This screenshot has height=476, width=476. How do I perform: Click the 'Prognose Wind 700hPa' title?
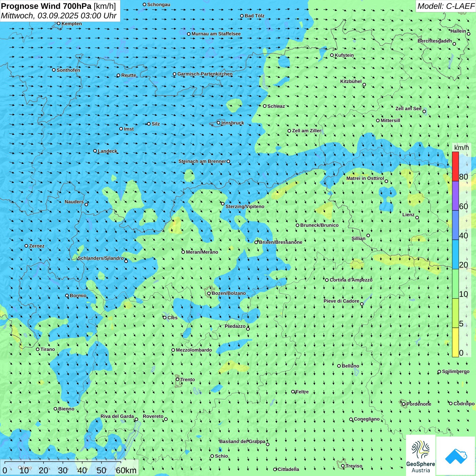pyautogui.click(x=47, y=6)
